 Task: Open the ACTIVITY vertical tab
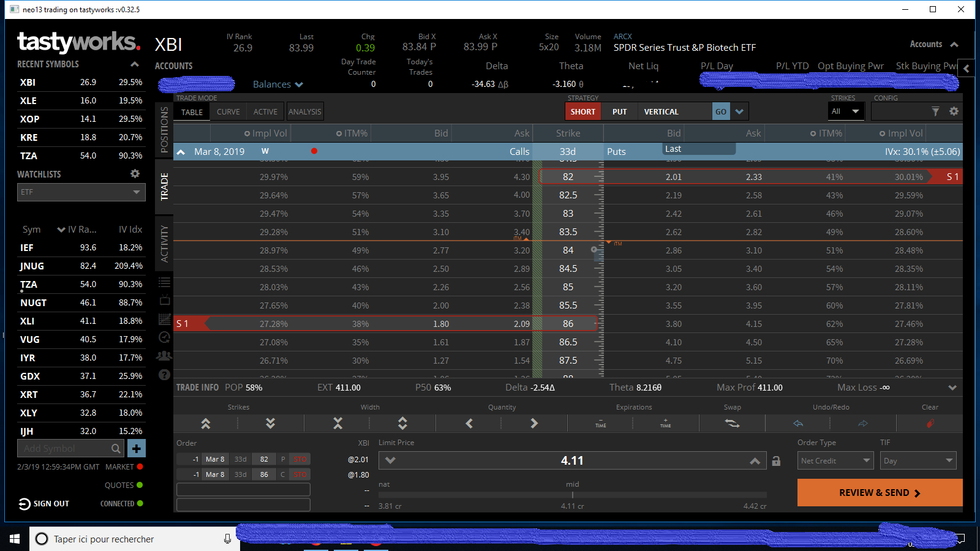pos(164,244)
